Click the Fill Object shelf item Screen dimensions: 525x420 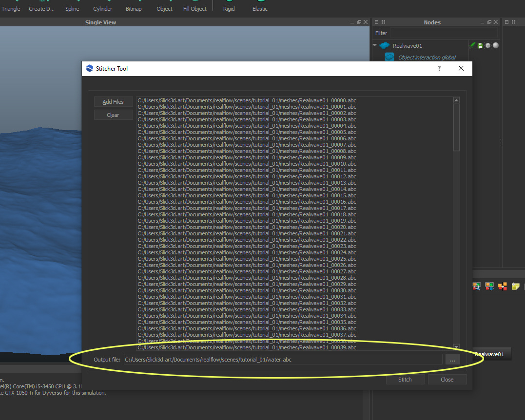(x=195, y=9)
